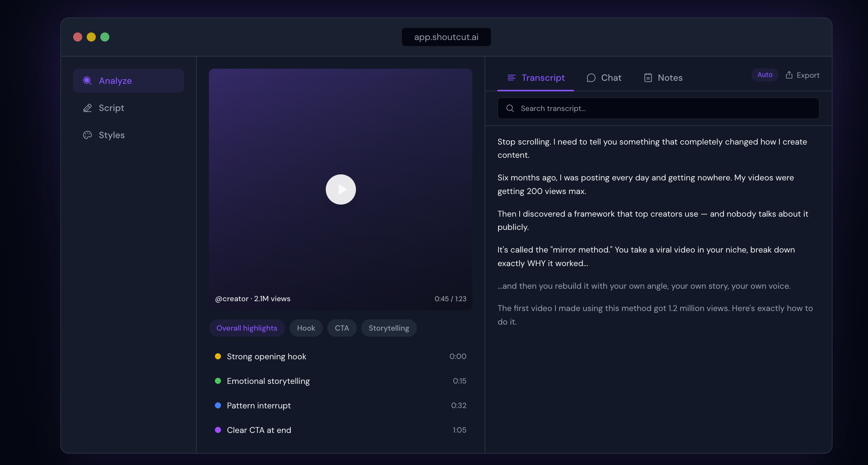Toggle the Auto transcript mode
The width and height of the screenshot is (868, 465).
click(x=764, y=75)
